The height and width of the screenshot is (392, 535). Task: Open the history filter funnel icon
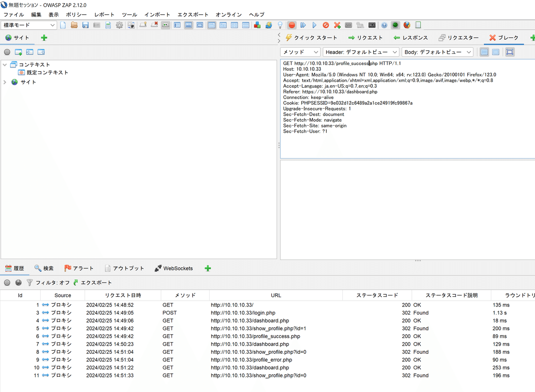[29, 282]
